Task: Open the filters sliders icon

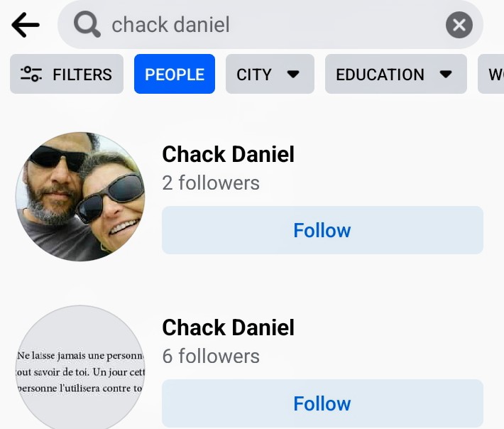Action: 31,74
